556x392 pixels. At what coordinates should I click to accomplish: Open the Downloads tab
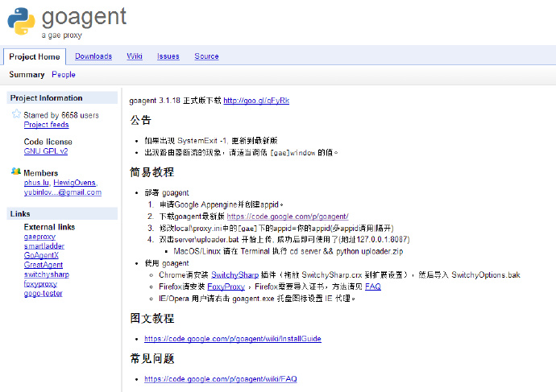(93, 56)
